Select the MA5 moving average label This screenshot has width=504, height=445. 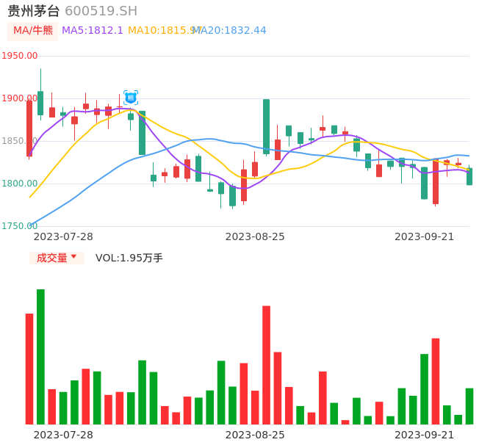point(93,31)
